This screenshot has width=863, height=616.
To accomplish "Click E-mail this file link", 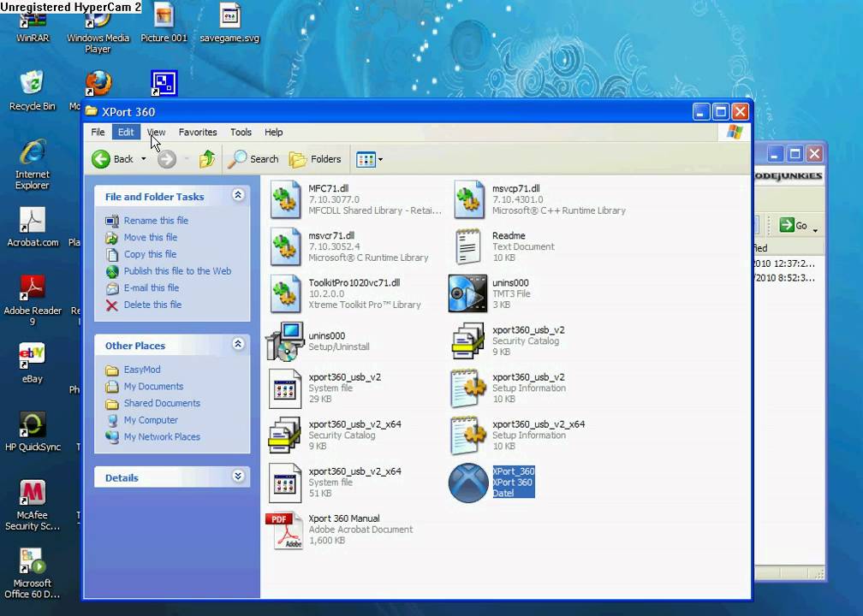I will [x=152, y=287].
